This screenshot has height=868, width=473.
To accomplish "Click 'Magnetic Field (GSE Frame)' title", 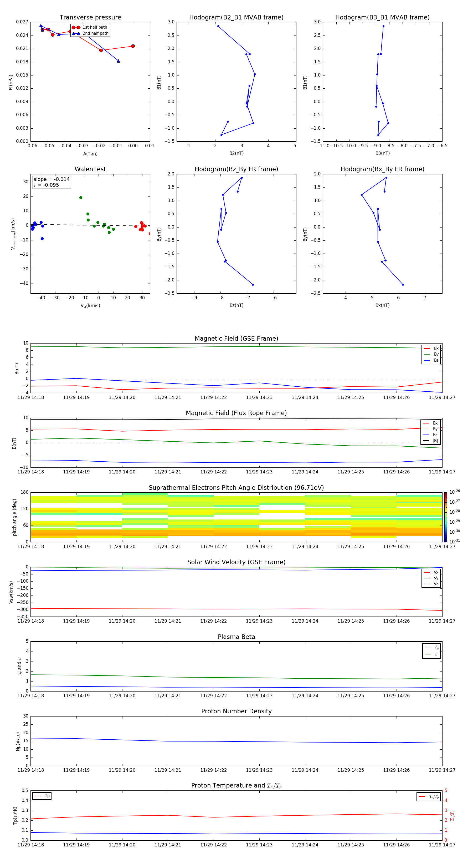I will [236, 338].
